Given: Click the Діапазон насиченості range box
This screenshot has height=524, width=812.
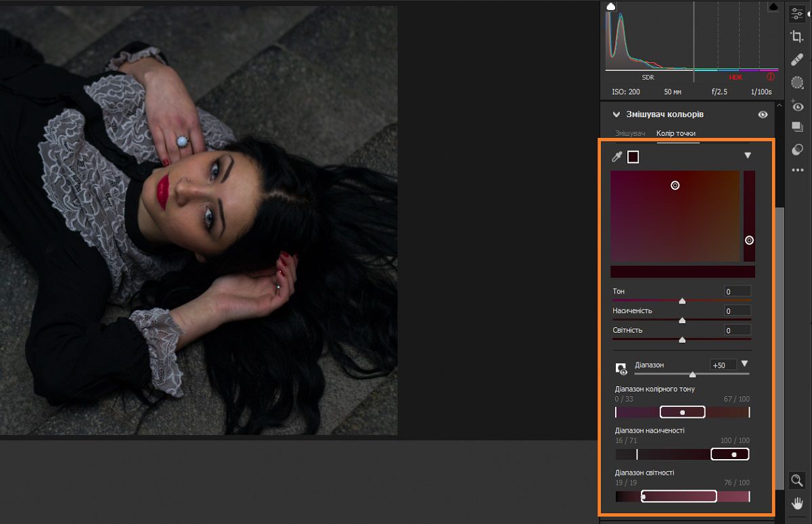Looking at the screenshot, I should (x=729, y=454).
